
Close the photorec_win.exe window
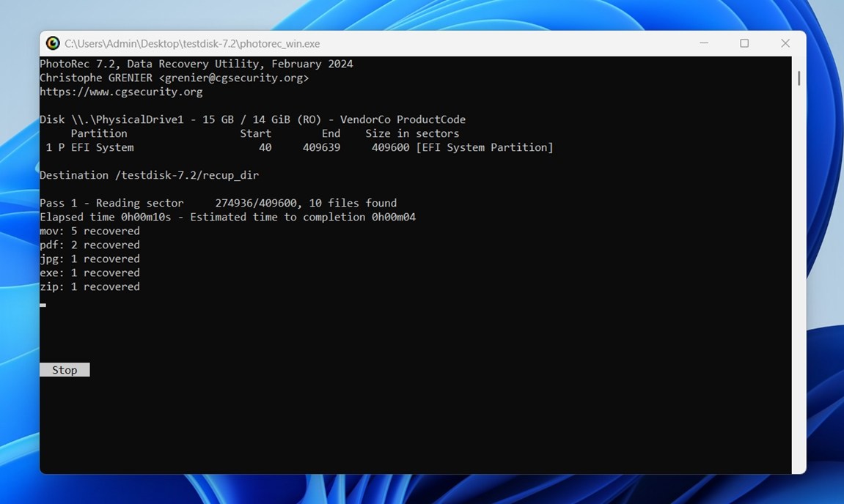pos(785,43)
